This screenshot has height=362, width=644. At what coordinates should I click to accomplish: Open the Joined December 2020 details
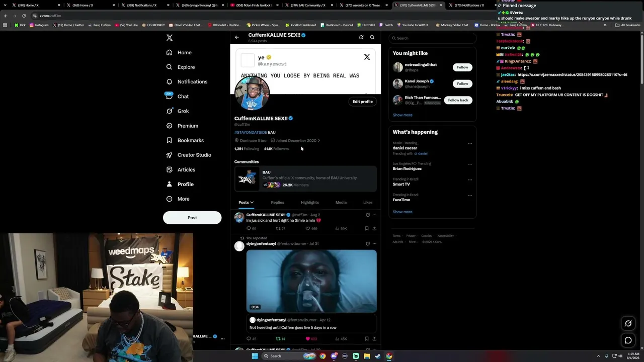pos(295,141)
